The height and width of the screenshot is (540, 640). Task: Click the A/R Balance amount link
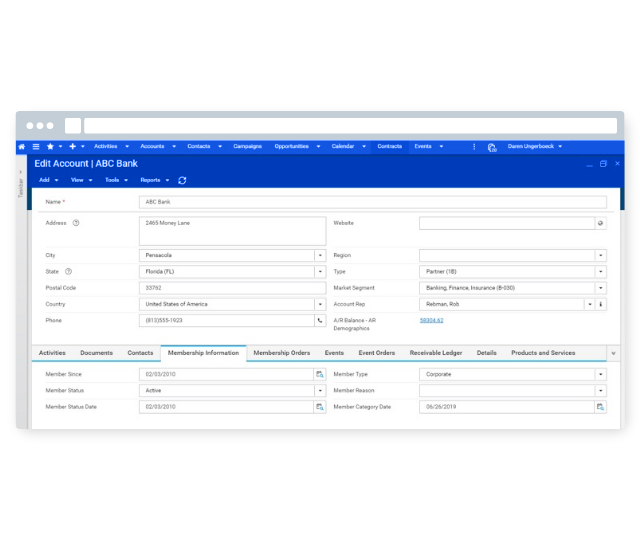click(x=431, y=320)
